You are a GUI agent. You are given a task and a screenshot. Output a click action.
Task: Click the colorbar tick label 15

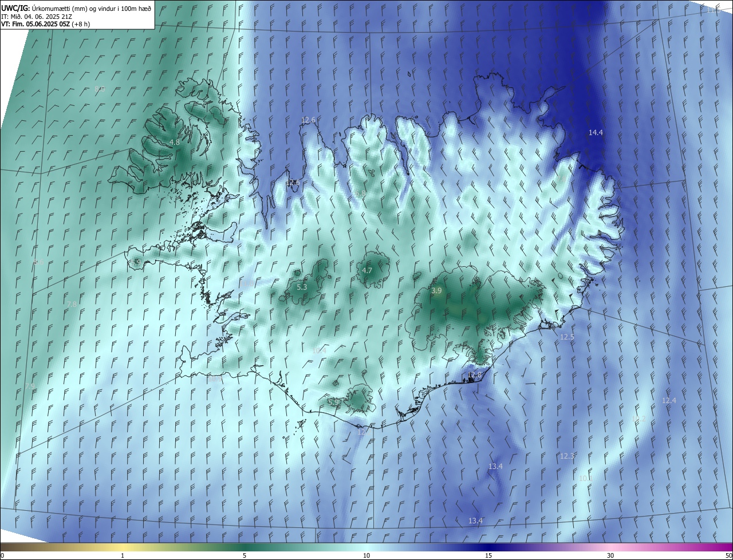pyautogui.click(x=488, y=555)
